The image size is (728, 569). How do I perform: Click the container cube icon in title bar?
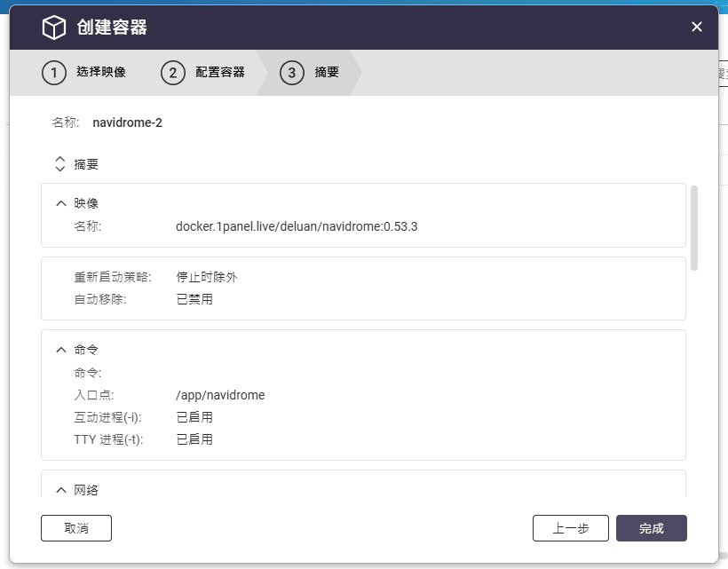click(54, 27)
